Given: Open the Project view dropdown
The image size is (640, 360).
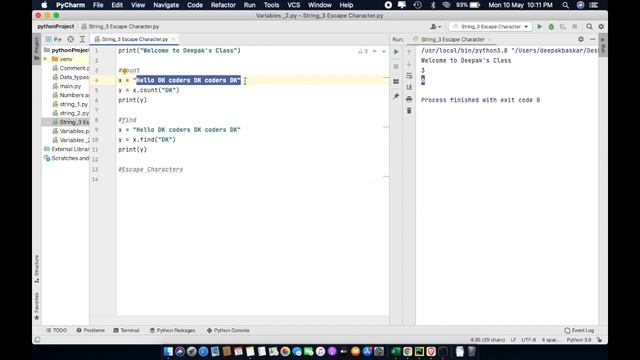Looking at the screenshot, I should [54, 39].
